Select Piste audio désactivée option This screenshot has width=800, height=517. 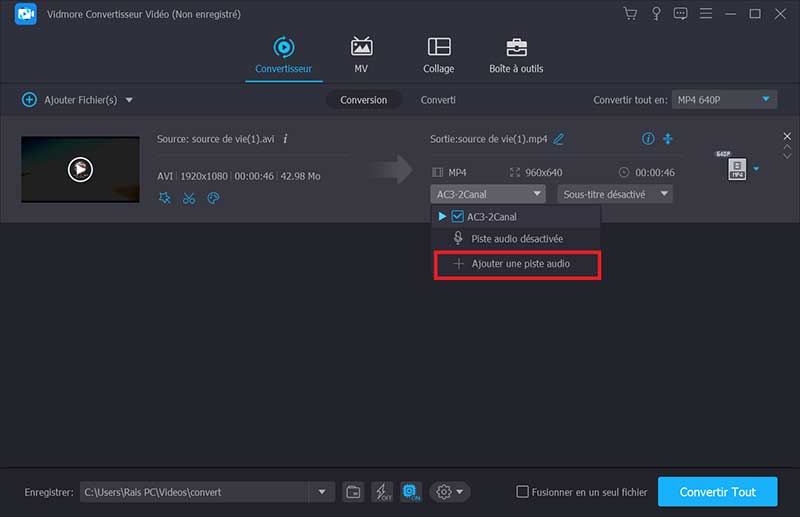pyautogui.click(x=516, y=238)
